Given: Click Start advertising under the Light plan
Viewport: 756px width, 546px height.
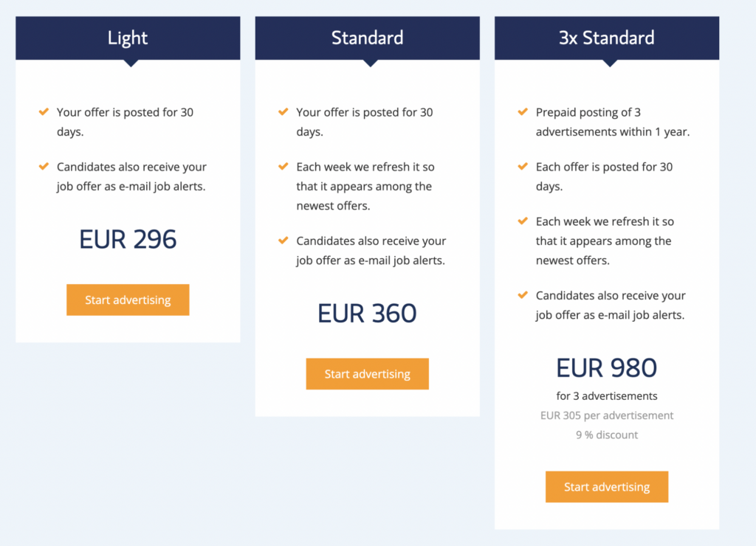Looking at the screenshot, I should tap(128, 300).
